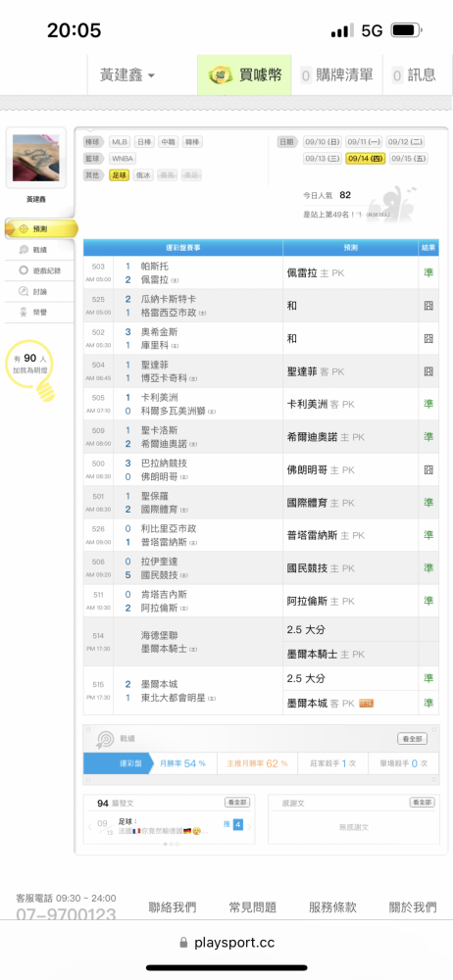Click 看全部 next to 94 篇發文

237,803
